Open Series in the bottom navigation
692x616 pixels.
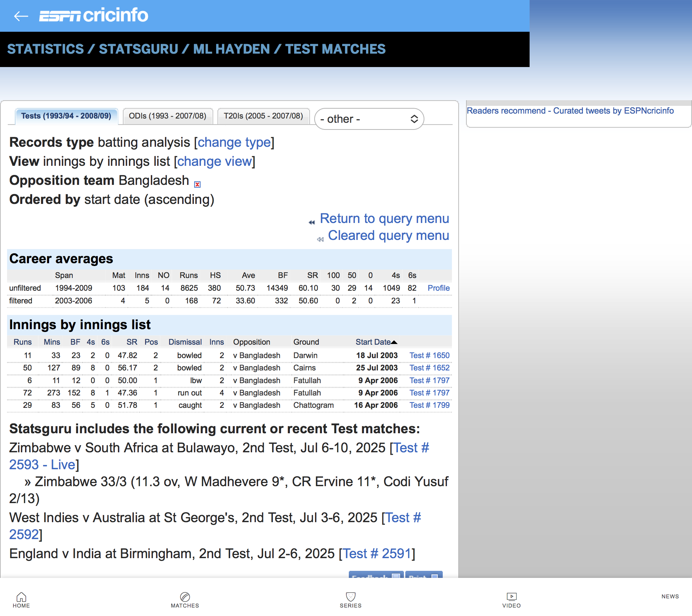[x=351, y=600]
